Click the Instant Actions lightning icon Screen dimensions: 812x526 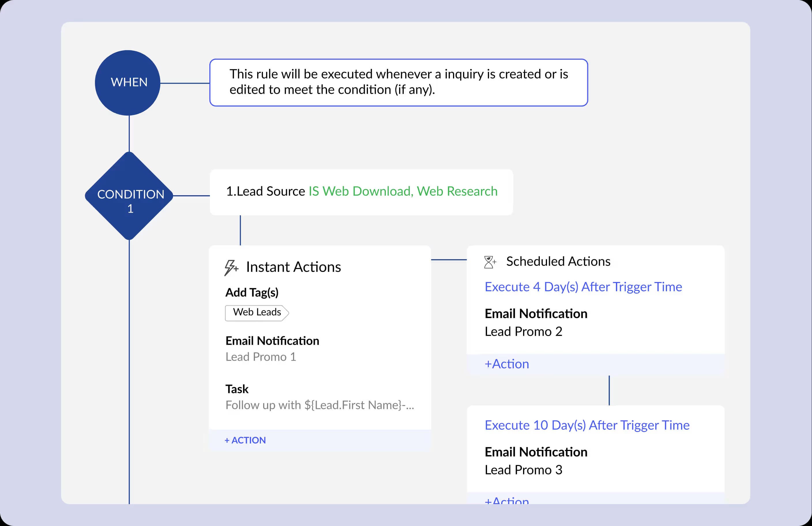[x=231, y=267]
